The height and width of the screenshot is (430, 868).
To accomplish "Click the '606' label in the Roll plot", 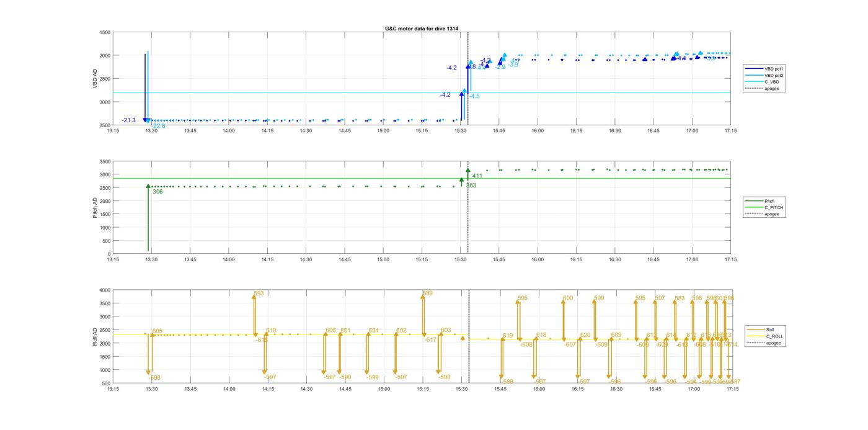I will tap(330, 331).
